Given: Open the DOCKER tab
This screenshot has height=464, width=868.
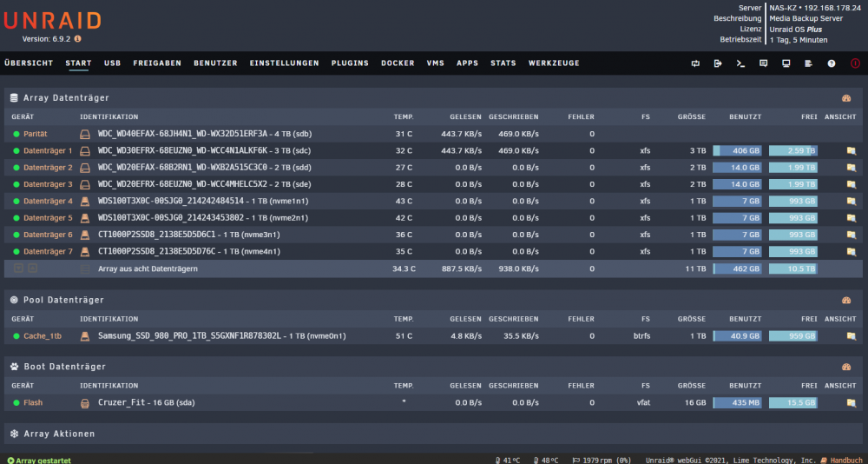Looking at the screenshot, I should 398,63.
